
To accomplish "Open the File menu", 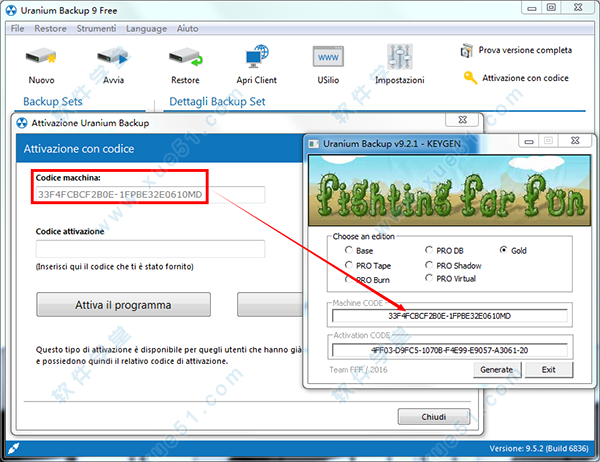I will click(17, 28).
